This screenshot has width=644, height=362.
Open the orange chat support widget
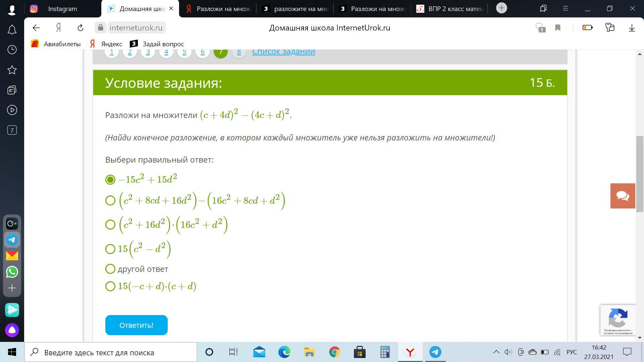[x=623, y=196]
